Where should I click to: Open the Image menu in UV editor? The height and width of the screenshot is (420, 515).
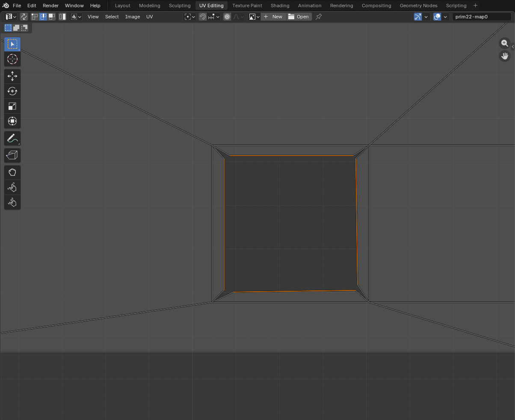132,17
